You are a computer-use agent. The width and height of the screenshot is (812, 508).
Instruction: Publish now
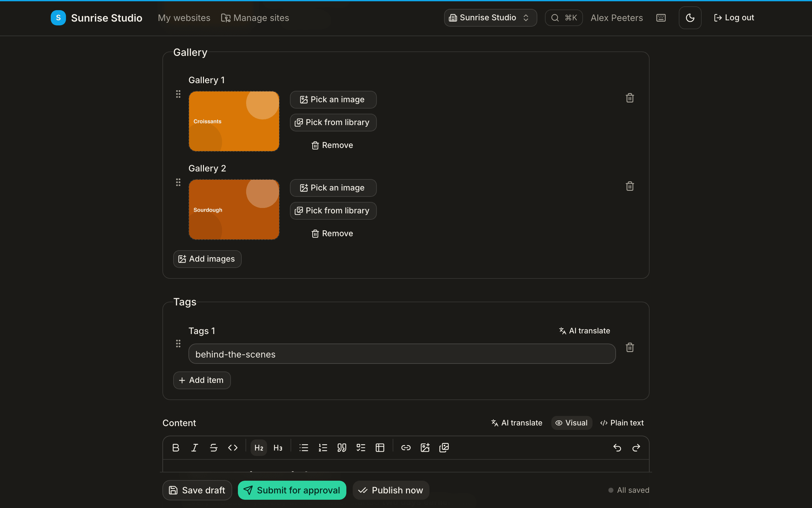click(391, 490)
